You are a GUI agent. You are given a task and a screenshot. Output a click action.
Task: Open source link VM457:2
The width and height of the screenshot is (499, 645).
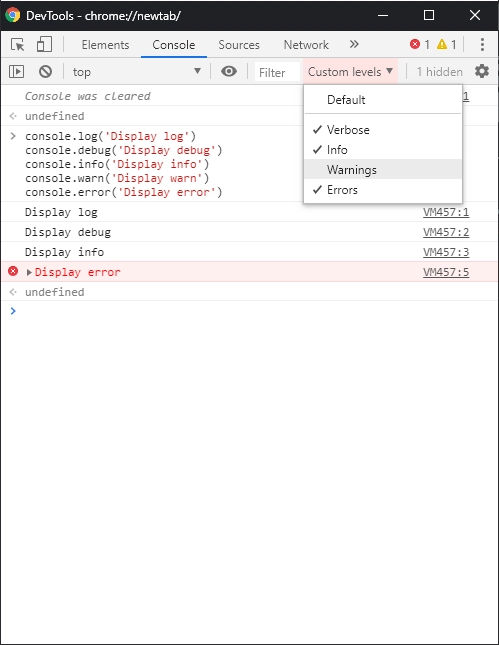[x=446, y=232]
